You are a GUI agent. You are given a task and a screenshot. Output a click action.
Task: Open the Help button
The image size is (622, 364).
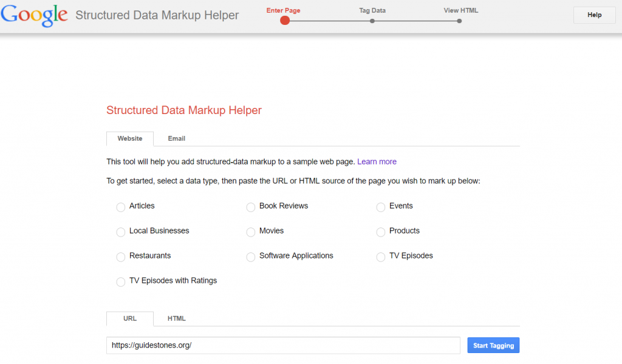(x=594, y=15)
